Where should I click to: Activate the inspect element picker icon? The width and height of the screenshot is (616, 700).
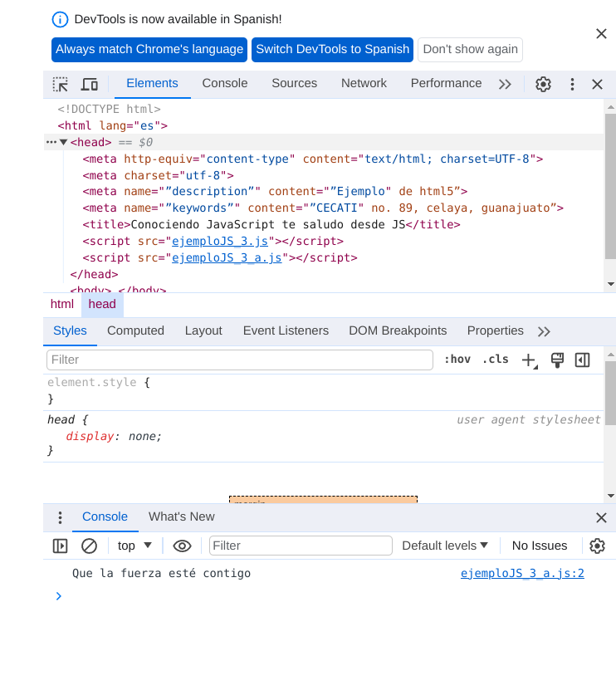pos(61,84)
